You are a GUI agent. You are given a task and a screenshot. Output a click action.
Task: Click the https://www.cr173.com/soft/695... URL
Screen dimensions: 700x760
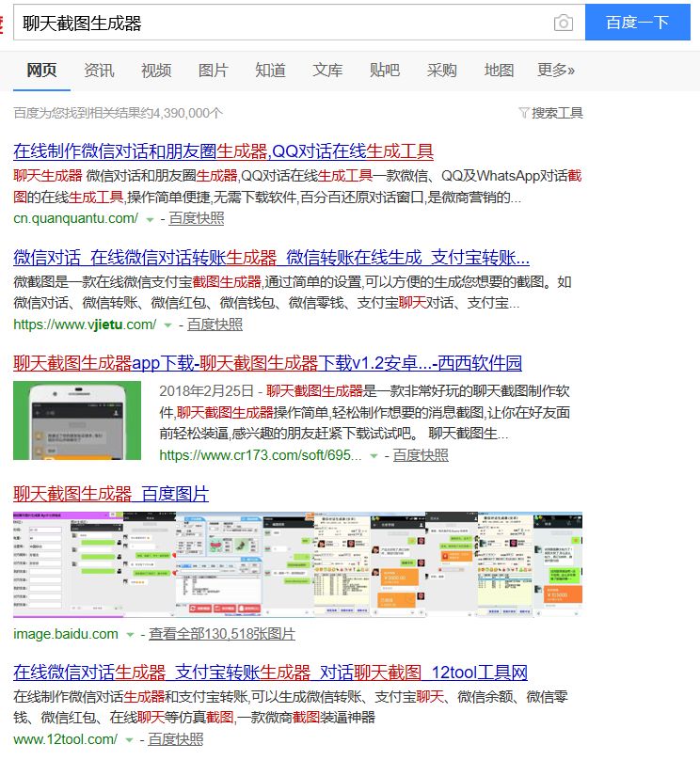pyautogui.click(x=261, y=455)
